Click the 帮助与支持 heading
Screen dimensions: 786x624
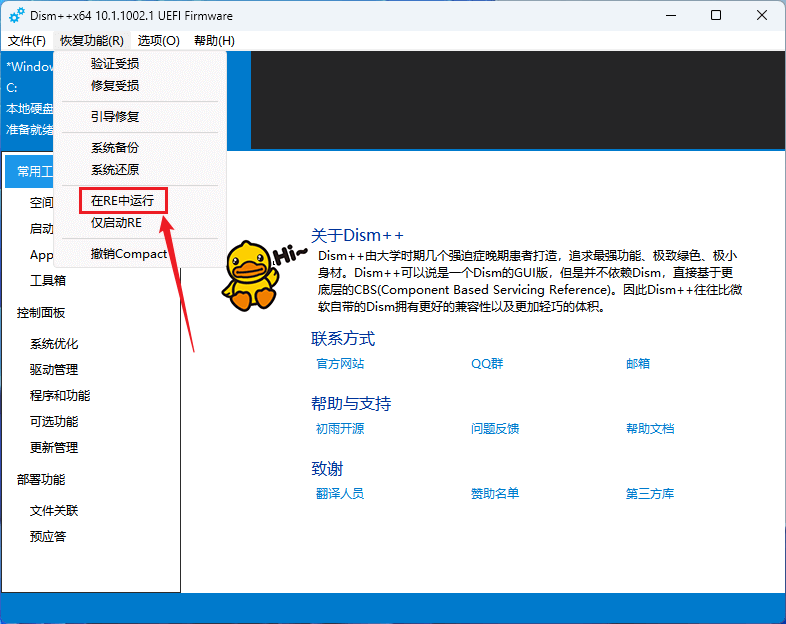coord(351,404)
